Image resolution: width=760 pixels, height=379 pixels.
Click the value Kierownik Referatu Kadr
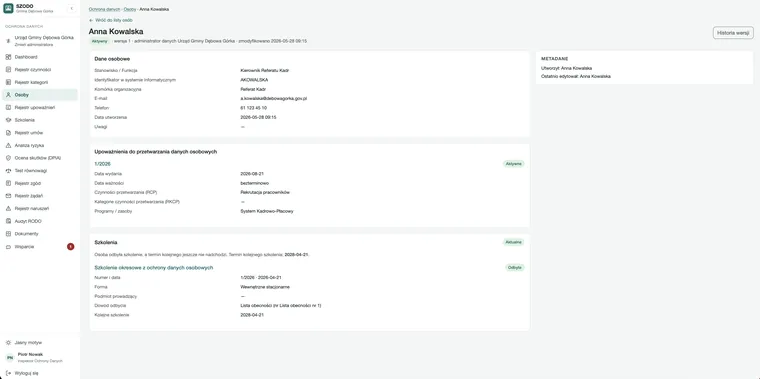[265, 70]
